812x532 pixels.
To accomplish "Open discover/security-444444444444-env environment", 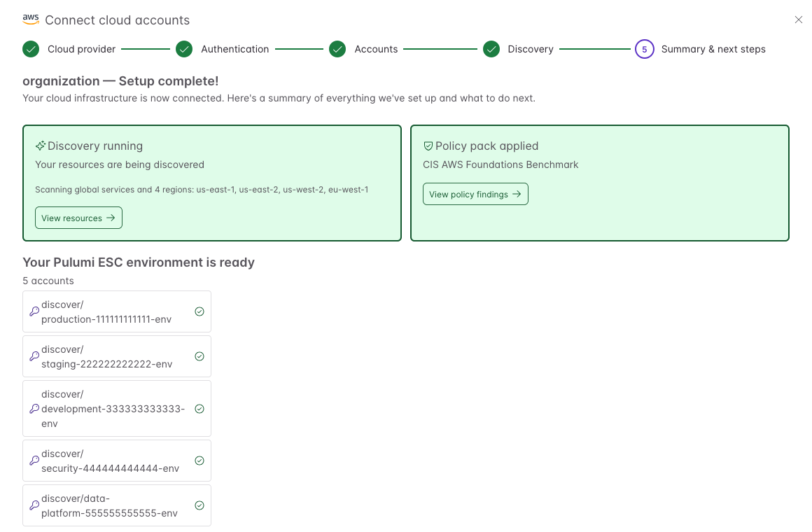I will point(117,461).
